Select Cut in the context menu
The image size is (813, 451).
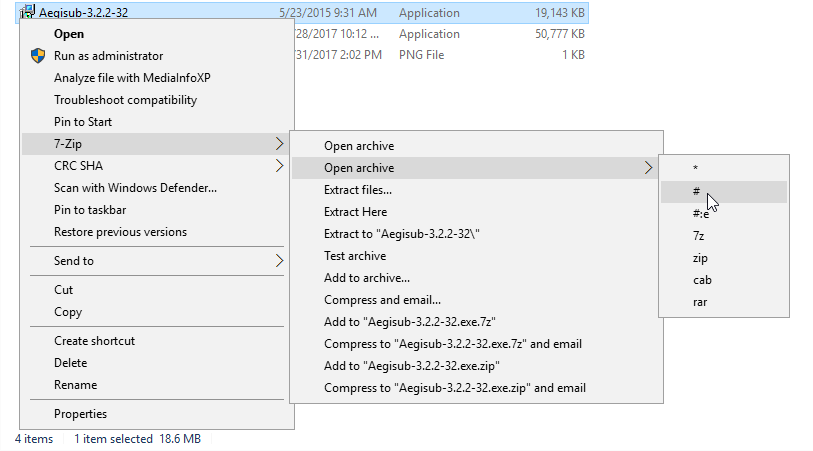[63, 290]
